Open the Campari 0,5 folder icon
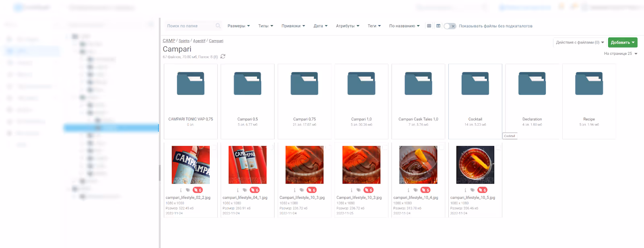644x248 pixels. [248, 83]
